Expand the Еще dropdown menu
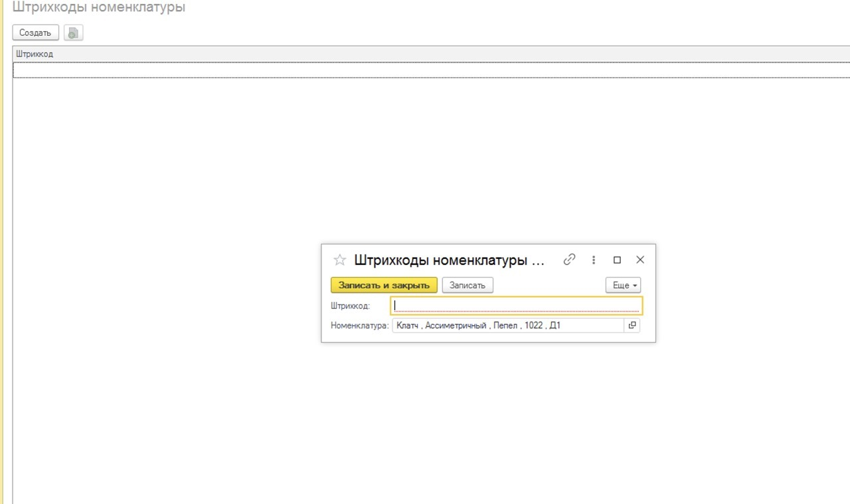The width and height of the screenshot is (850, 504). click(623, 285)
